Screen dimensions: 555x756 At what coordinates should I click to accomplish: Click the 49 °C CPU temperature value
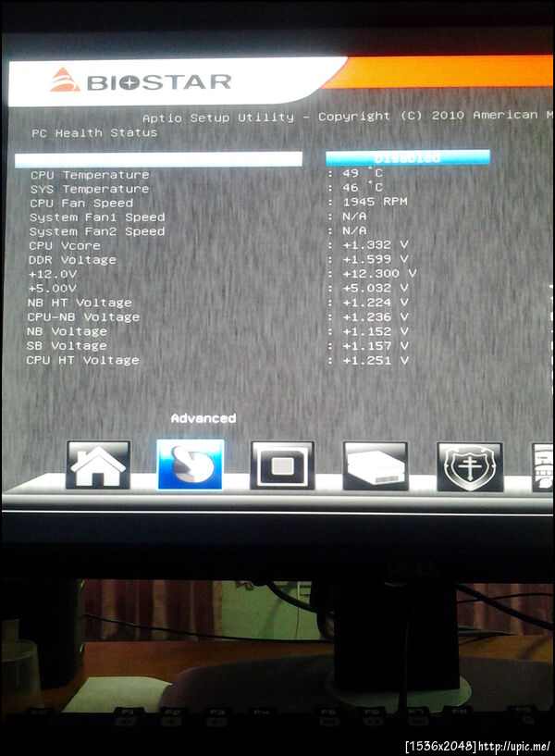[x=363, y=173]
